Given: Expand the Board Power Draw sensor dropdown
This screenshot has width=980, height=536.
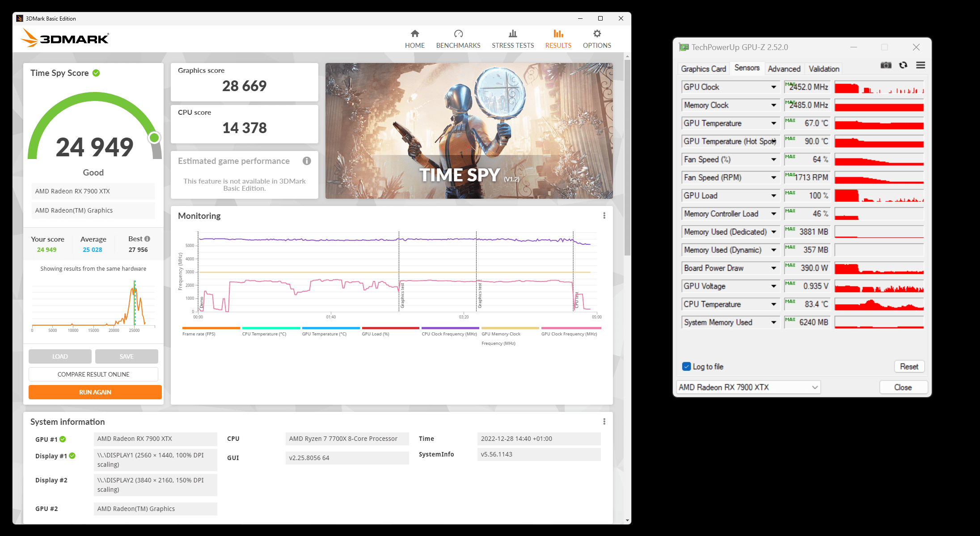Looking at the screenshot, I should [773, 268].
